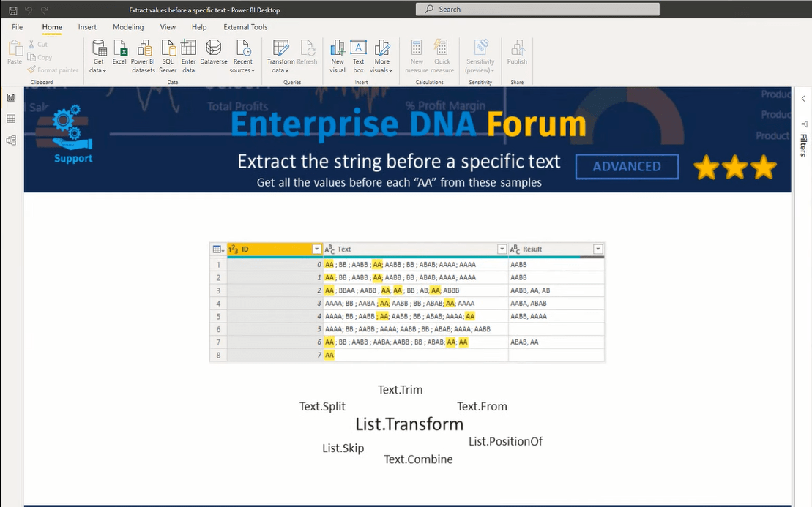Switch to the Help ribbon tab
Screen dimensions: 812x507
[x=199, y=27]
